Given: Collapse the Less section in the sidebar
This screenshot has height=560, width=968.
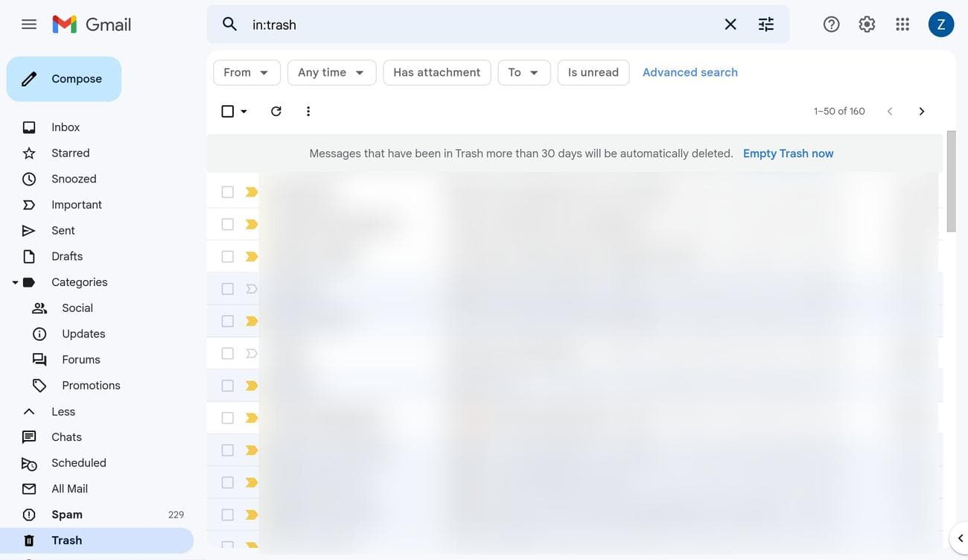Looking at the screenshot, I should (x=63, y=410).
